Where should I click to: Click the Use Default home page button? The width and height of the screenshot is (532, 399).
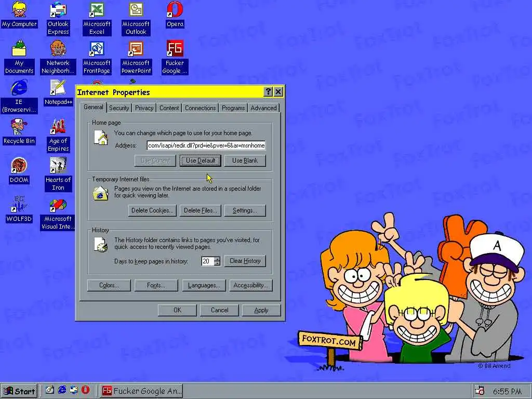pos(200,161)
